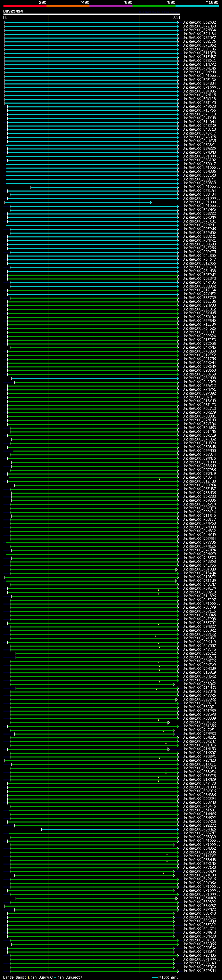This screenshot has width=222, height=980.
Task: Select the UniRef100_C4S2X9 label
Action: point(199,125)
